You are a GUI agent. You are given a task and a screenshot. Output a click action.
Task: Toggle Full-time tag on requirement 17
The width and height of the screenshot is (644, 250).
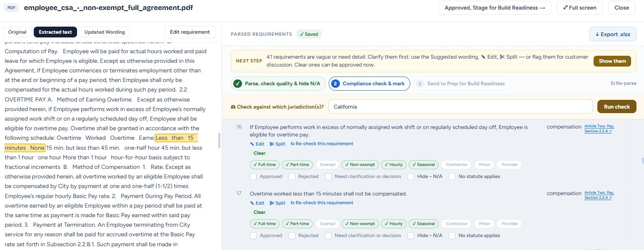[265, 224]
